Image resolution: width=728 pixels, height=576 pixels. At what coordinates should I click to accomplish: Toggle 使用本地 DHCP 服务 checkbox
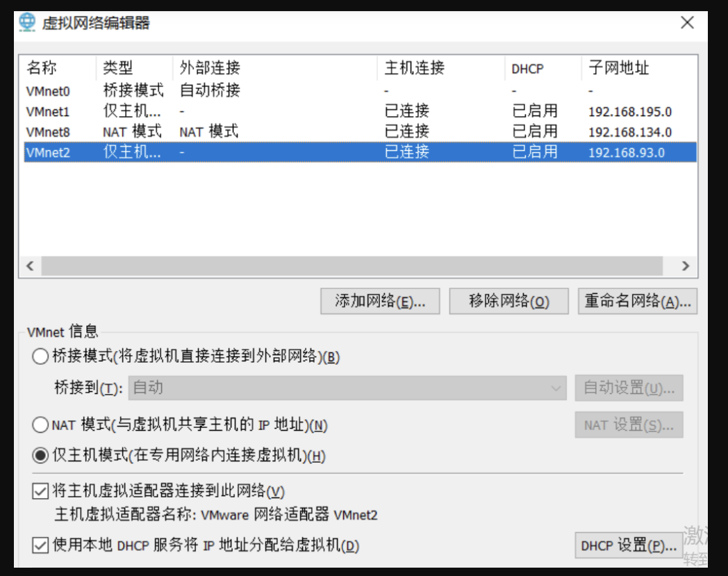[x=40, y=545]
